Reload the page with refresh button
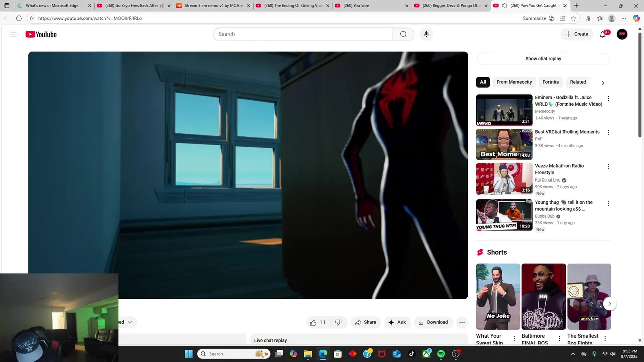Image resolution: width=644 pixels, height=362 pixels. [19, 18]
